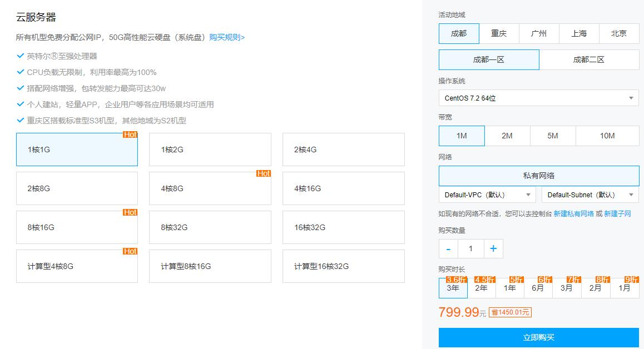Click the Hot badge on 计算型4核8G
This screenshot has width=644, height=349.
coord(130,251)
